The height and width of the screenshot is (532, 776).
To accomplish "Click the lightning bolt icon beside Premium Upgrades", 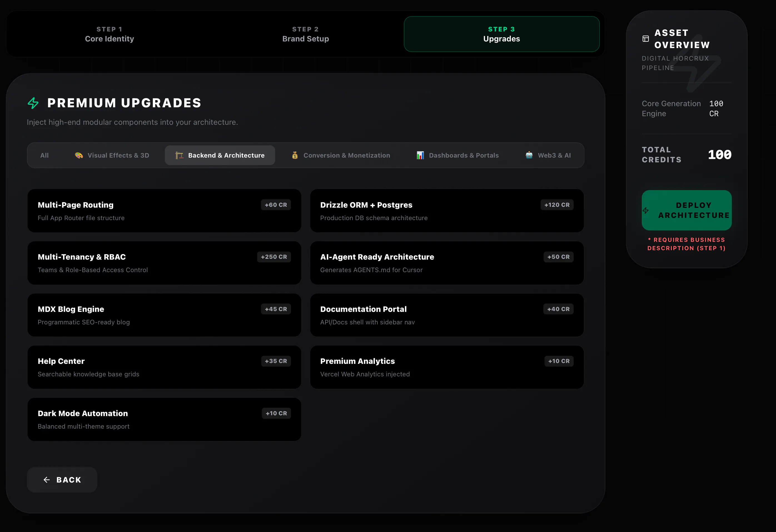I will click(33, 103).
